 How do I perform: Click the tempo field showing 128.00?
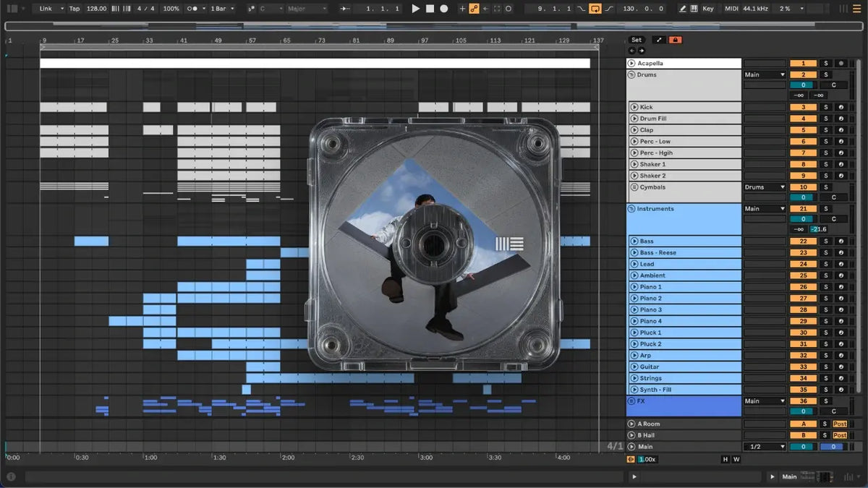96,9
